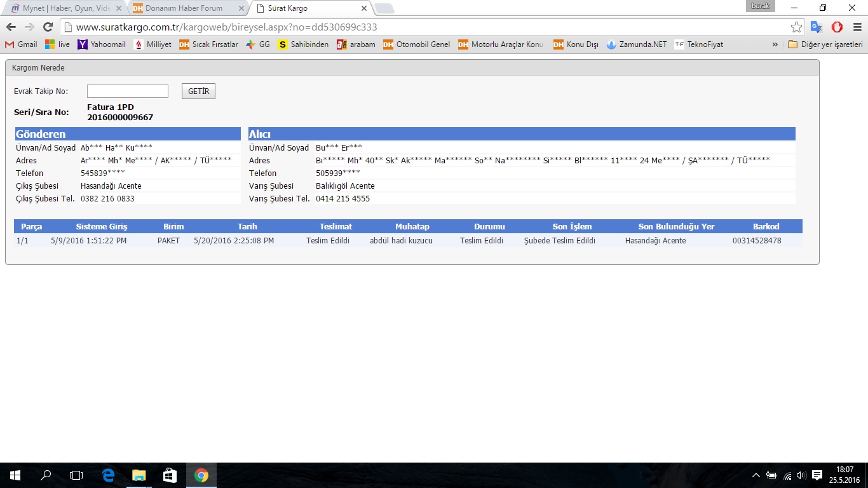Open the live bookmark
Screen dimensions: 868x488
tap(58, 44)
